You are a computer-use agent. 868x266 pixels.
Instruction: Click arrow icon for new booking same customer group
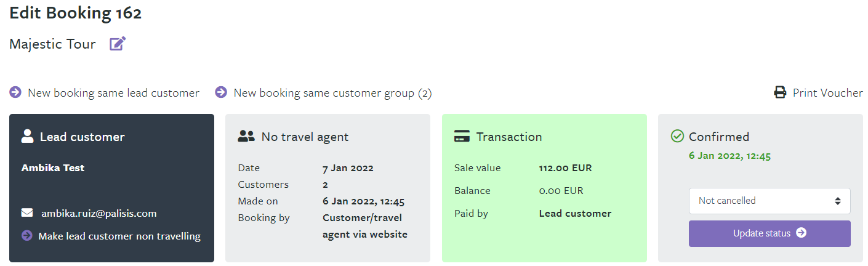(221, 92)
